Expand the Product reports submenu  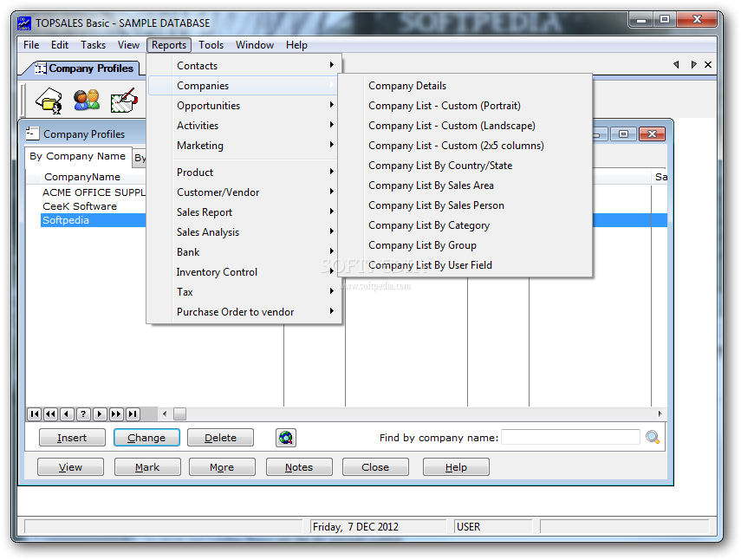244,172
